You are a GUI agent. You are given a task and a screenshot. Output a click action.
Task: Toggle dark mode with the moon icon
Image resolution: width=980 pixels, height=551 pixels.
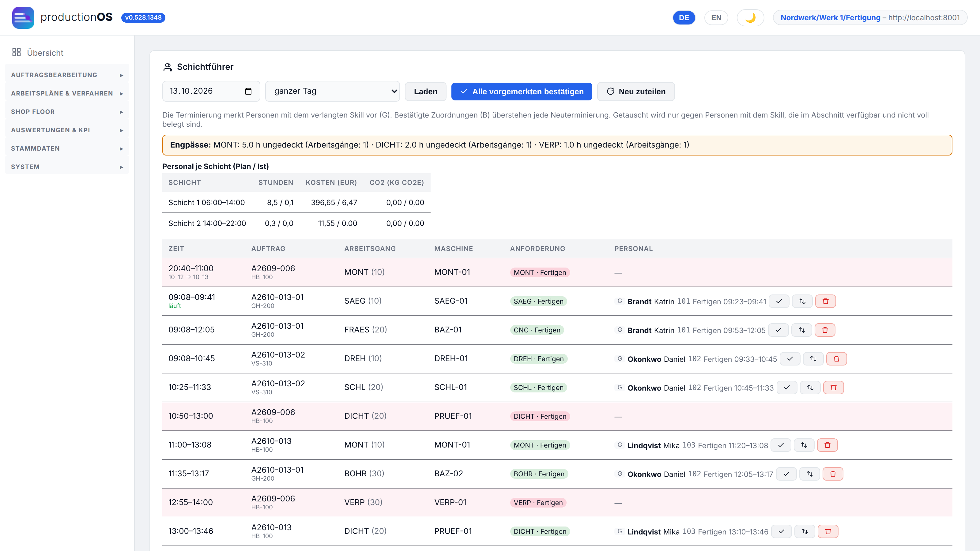750,17
